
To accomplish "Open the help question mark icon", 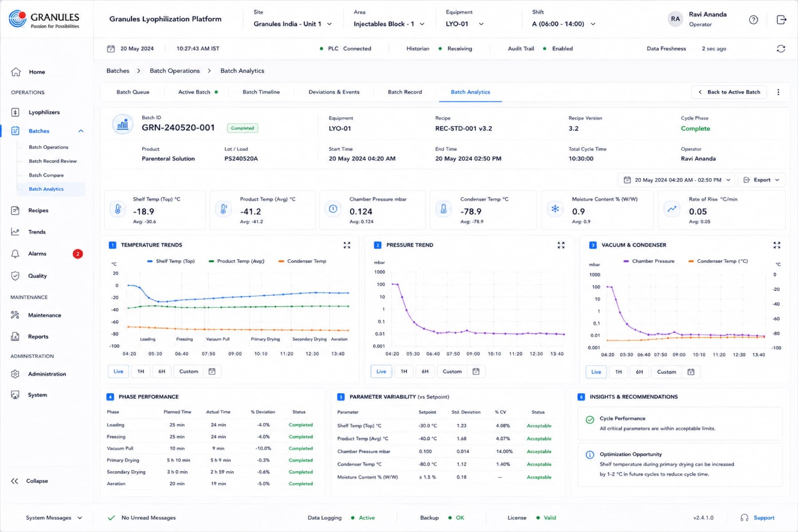I will pos(753,20).
